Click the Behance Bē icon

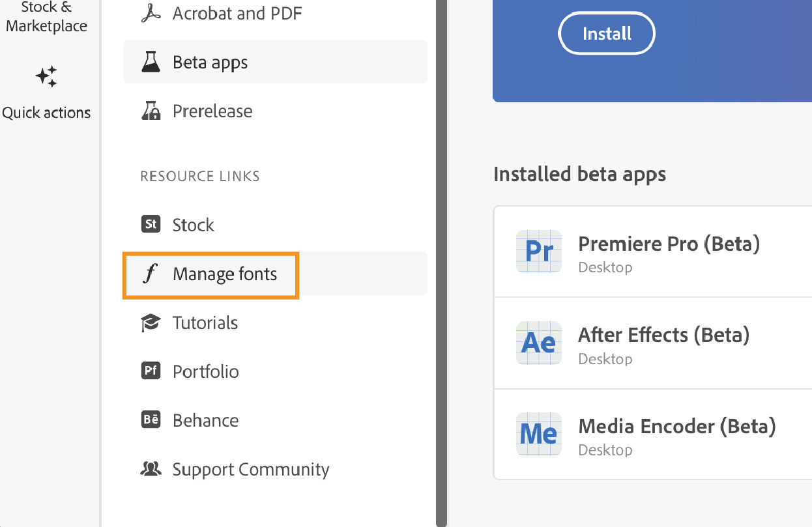point(151,420)
